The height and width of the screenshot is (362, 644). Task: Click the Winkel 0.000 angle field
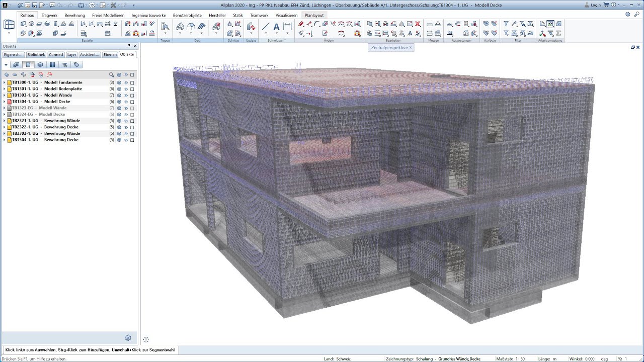[590, 359]
